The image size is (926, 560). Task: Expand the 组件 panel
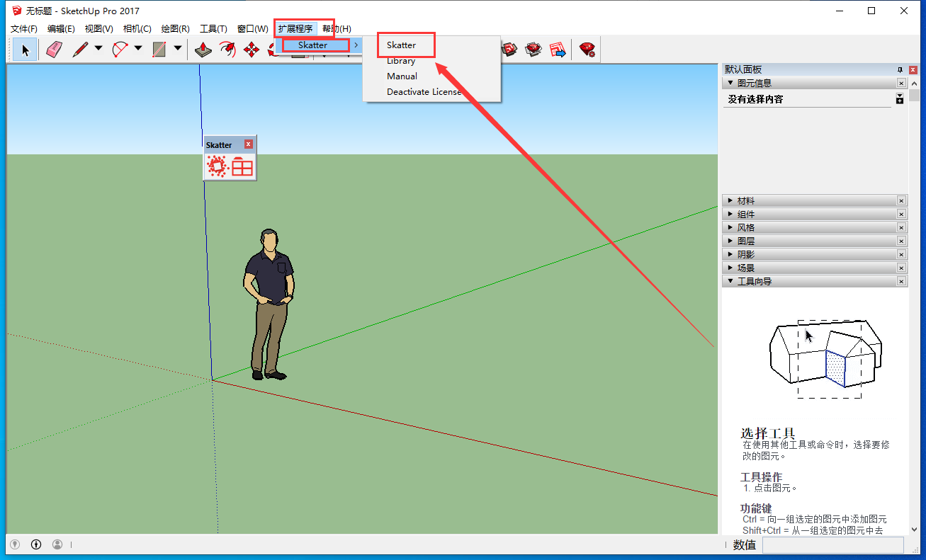click(730, 215)
